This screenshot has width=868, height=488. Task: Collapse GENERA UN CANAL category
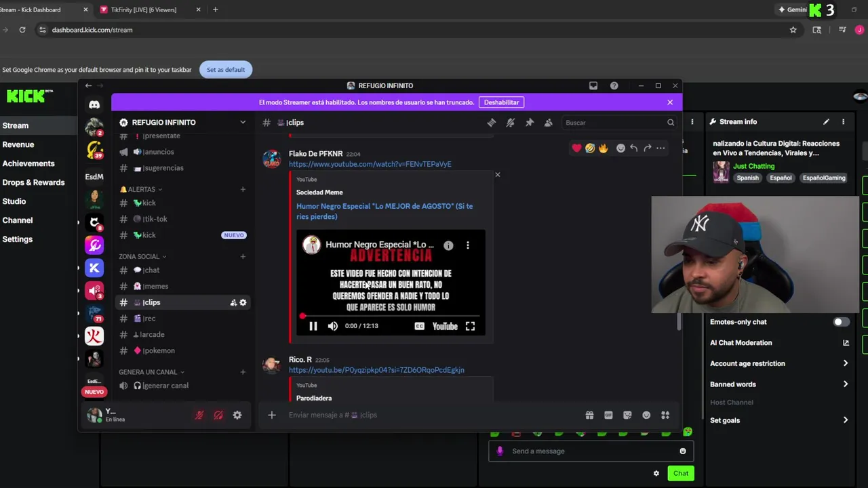[x=151, y=372]
